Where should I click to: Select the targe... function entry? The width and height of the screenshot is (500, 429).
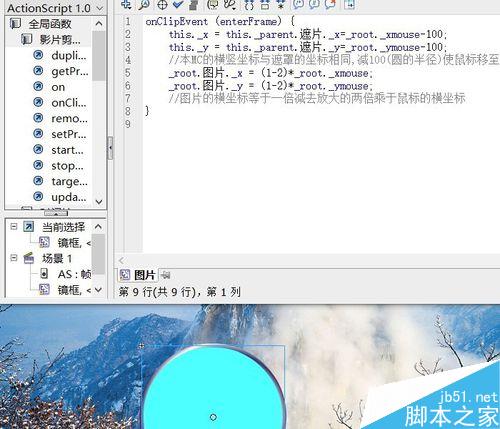[x=69, y=181]
